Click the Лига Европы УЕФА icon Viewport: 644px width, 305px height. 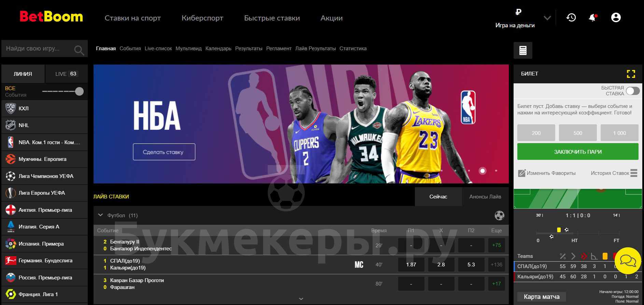(x=11, y=193)
